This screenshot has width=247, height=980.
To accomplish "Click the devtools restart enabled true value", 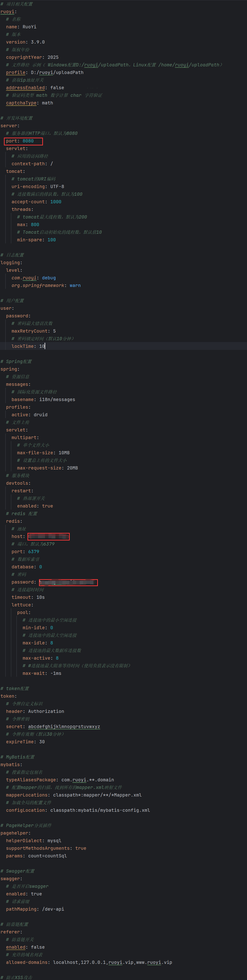I will coord(47,506).
